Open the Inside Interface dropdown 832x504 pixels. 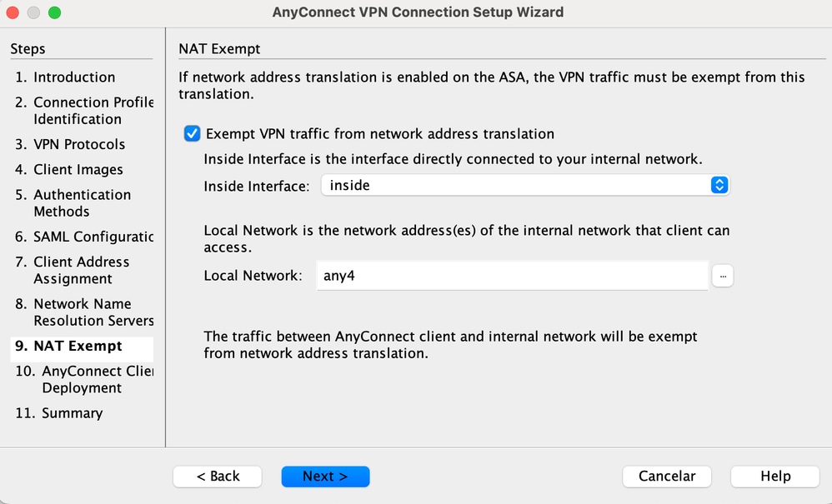525,185
